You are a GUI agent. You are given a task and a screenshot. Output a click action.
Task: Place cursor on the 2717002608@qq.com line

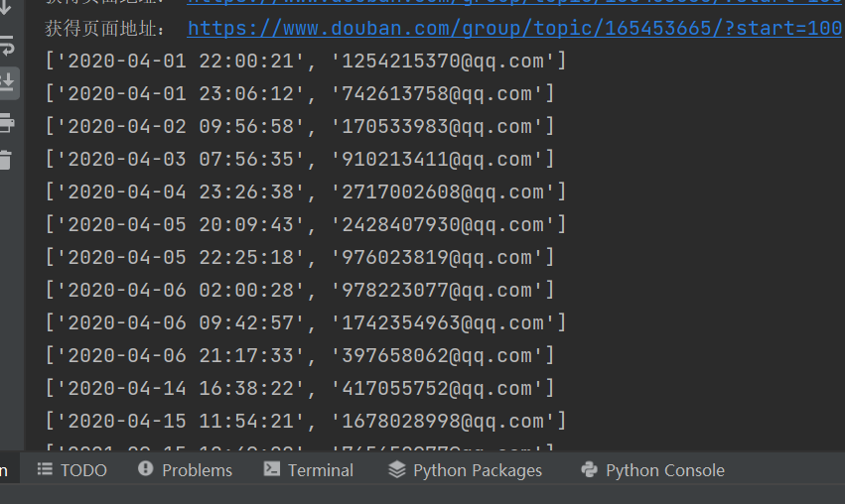pos(306,192)
